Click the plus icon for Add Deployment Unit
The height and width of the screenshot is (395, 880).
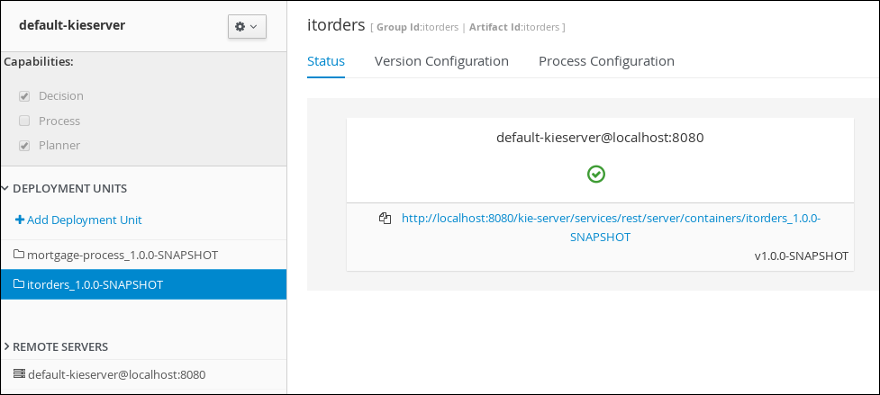point(19,220)
